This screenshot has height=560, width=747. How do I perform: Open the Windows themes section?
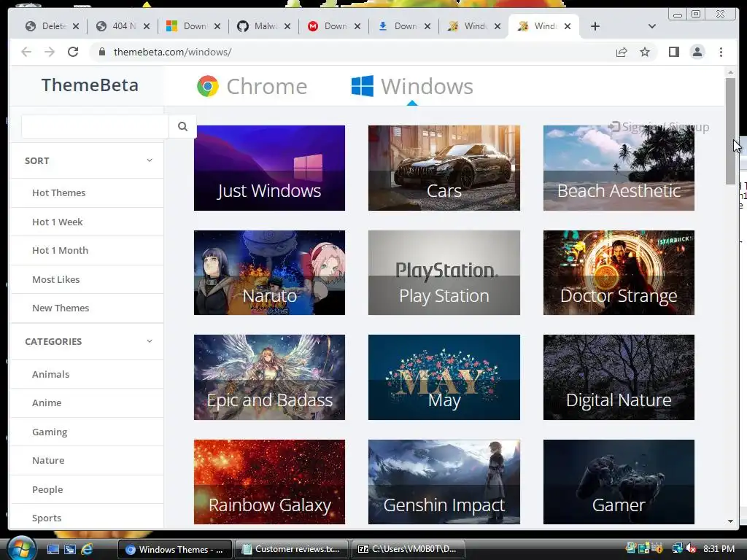tap(412, 86)
